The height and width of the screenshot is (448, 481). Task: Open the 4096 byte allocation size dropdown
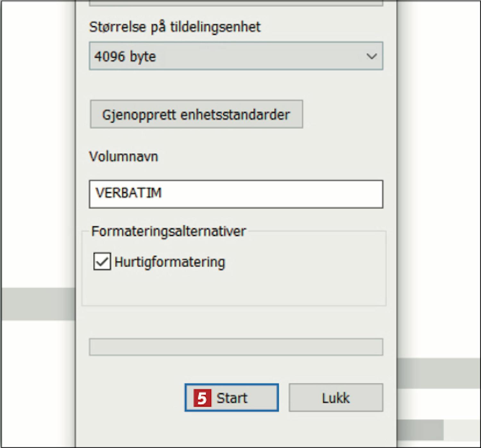(x=236, y=56)
